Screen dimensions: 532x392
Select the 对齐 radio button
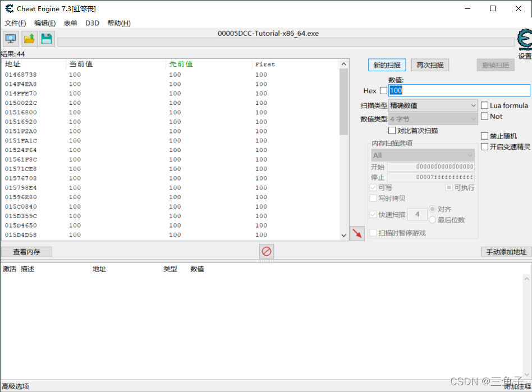pyautogui.click(x=433, y=209)
